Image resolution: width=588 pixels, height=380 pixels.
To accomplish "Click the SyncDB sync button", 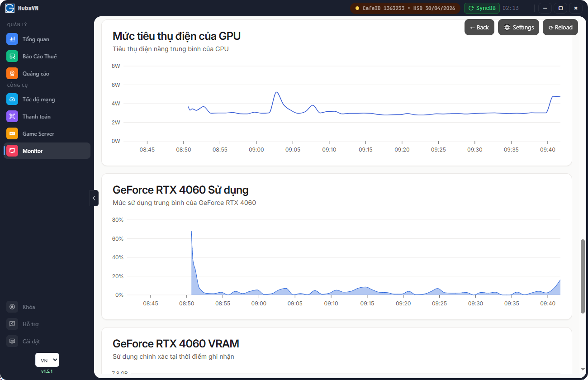I will (x=482, y=8).
